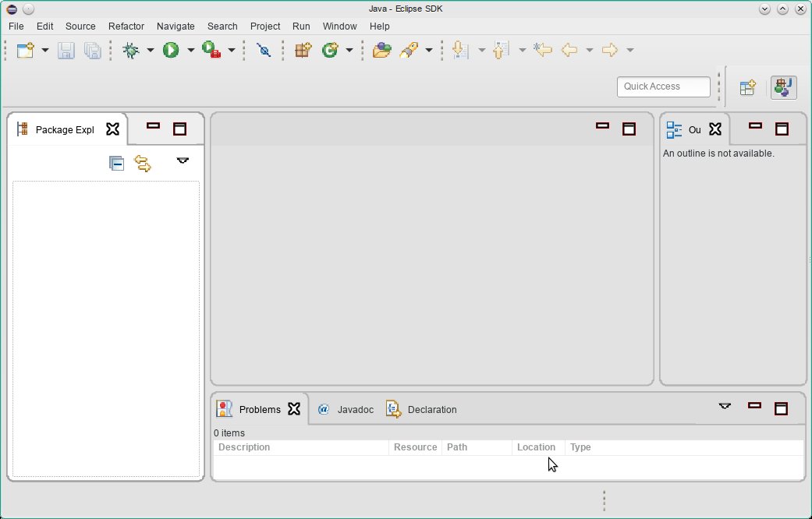Click the Forward navigation arrow
The height and width of the screenshot is (519, 812).
(609, 50)
